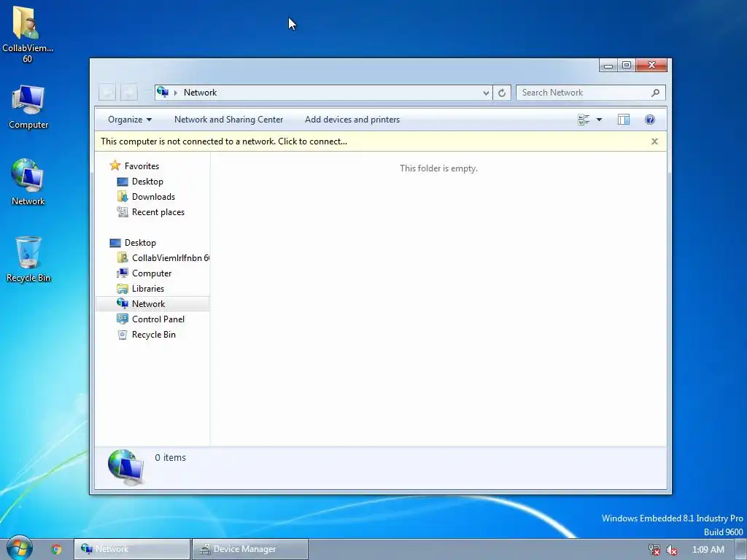The image size is (747, 560).
Task: Select Recycle Bin in navigation pane
Action: tap(153, 334)
